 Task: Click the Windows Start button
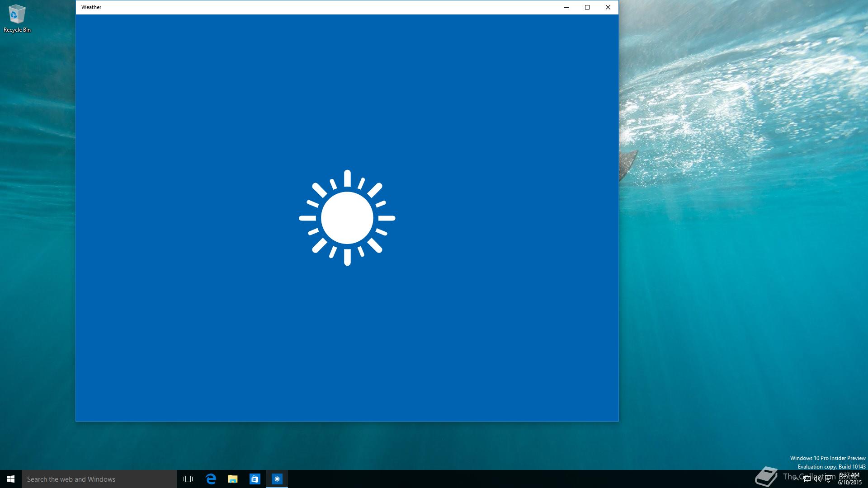point(11,479)
